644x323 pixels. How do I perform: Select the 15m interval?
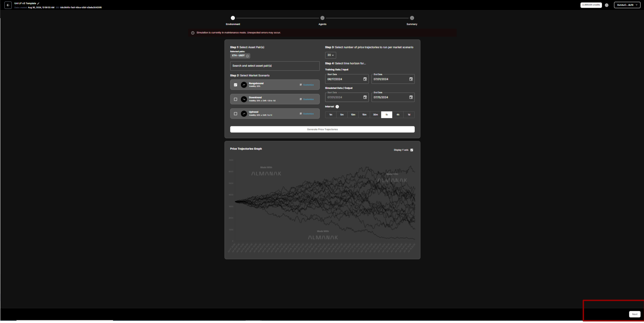[364, 115]
